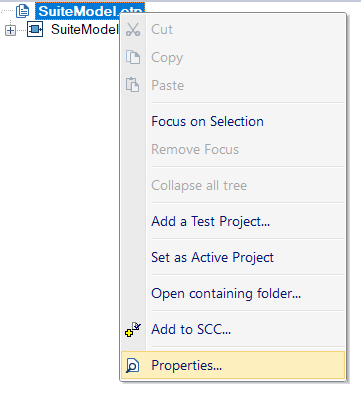The height and width of the screenshot is (398, 361).
Task: Open Properties... from the menu
Action: coord(233,365)
